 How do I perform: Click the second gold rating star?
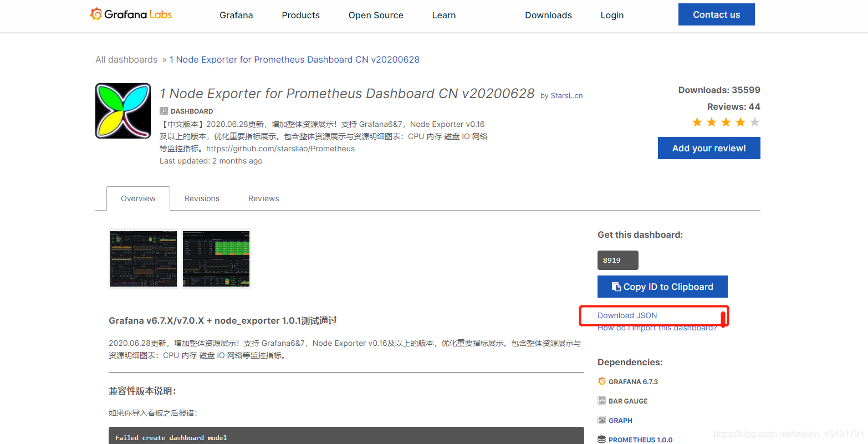coord(712,123)
